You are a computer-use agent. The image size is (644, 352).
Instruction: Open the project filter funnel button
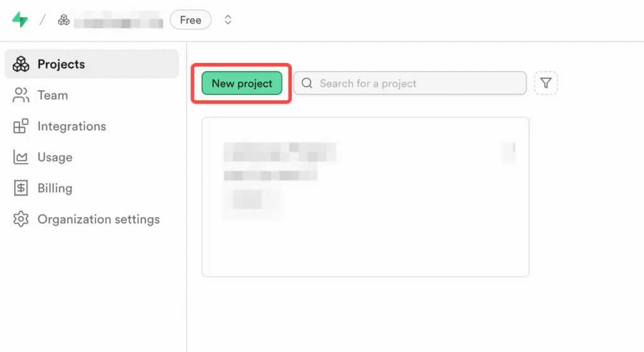pyautogui.click(x=545, y=83)
